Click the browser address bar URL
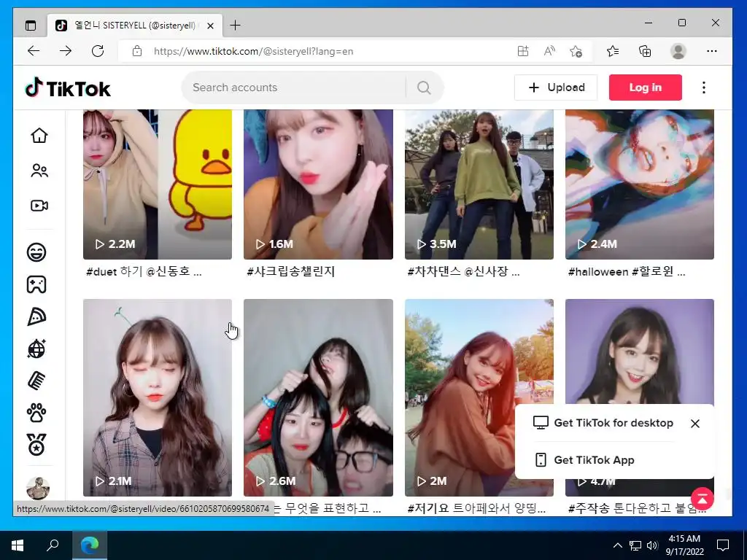 coord(253,52)
